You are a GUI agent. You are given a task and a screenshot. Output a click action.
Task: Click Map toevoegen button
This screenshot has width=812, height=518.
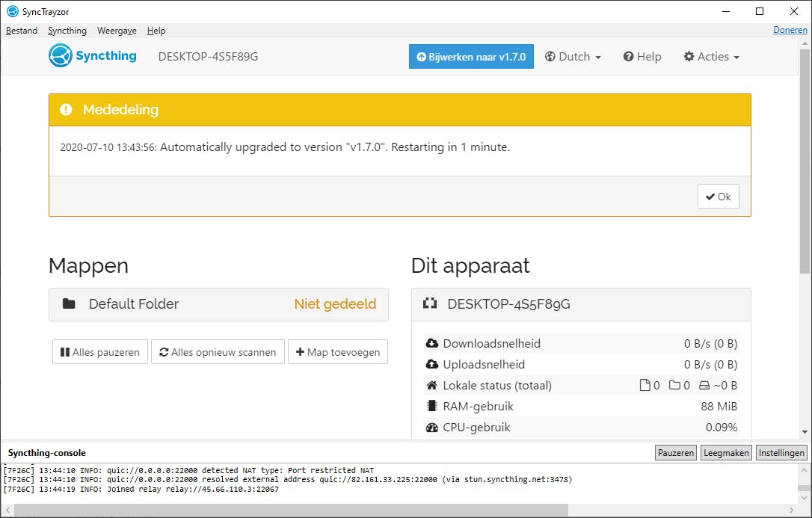pos(338,352)
